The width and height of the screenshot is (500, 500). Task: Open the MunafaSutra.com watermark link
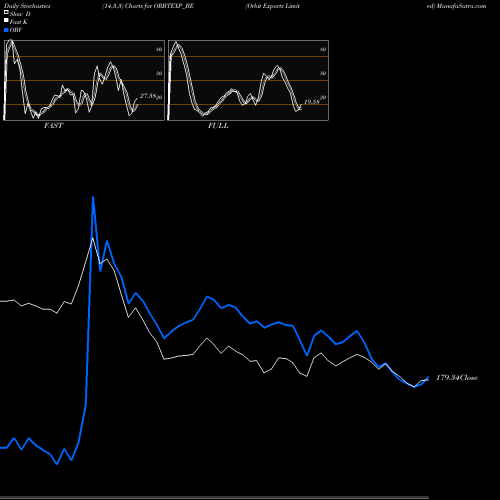click(461, 6)
